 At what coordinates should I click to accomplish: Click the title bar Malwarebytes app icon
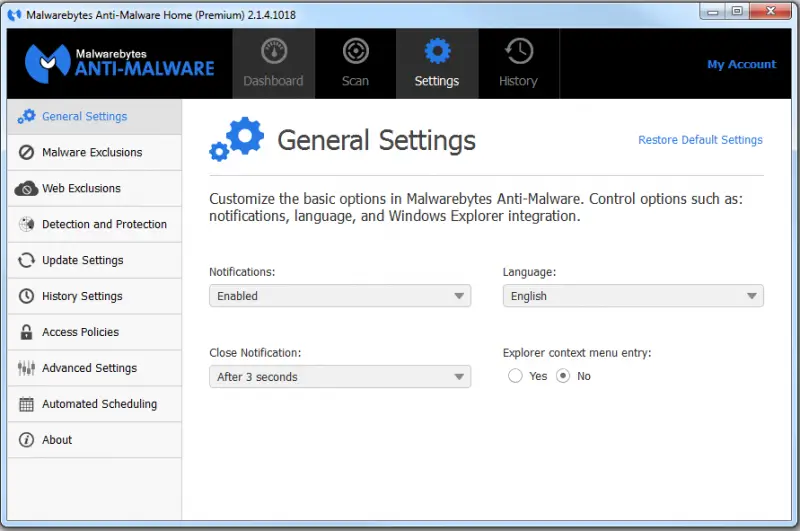point(14,15)
